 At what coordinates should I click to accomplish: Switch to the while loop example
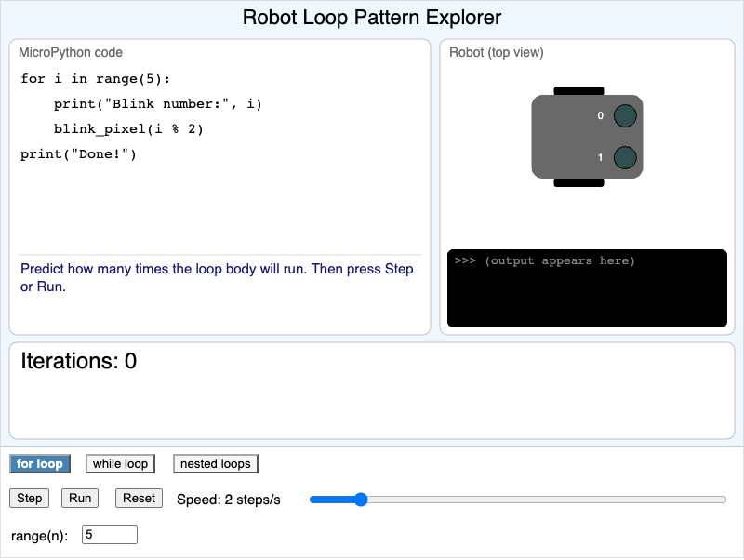pos(121,463)
